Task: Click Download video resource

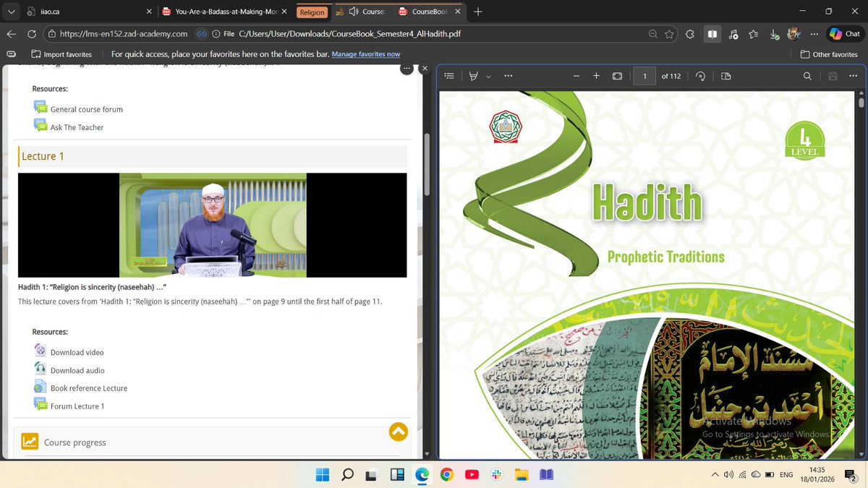Action: (x=77, y=352)
